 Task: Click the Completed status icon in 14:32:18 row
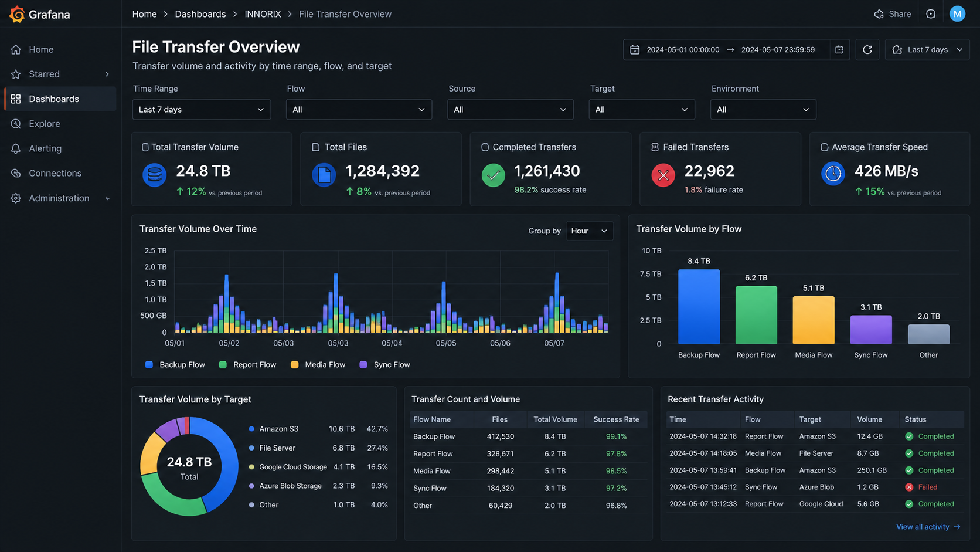pos(909,436)
